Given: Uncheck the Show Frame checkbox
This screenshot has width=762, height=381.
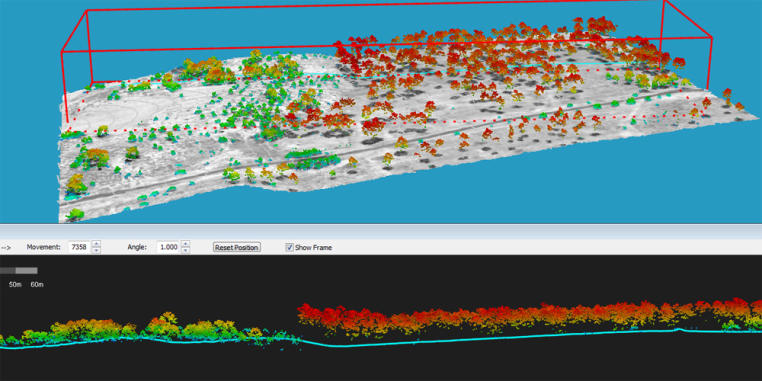Looking at the screenshot, I should [x=290, y=247].
